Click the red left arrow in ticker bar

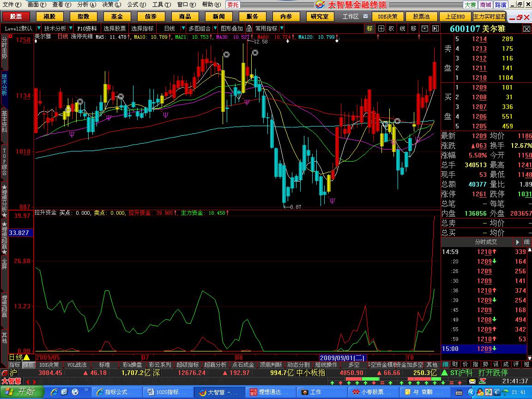click(x=28, y=382)
